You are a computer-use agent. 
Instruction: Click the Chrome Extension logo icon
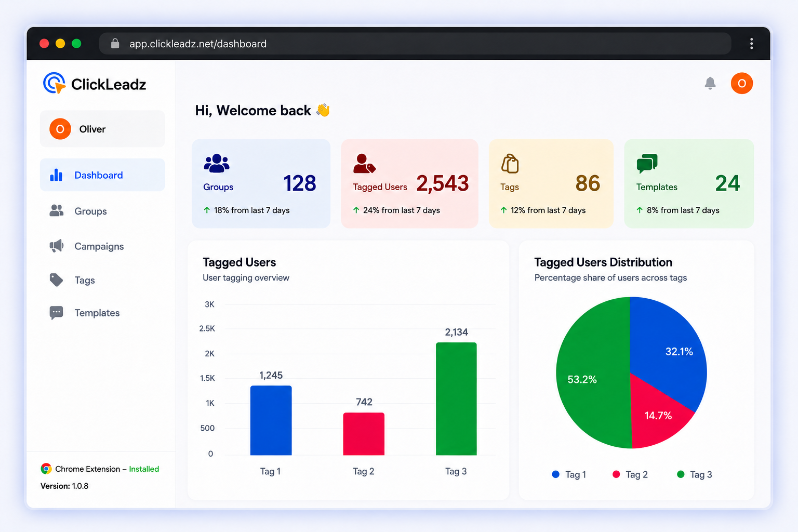pyautogui.click(x=46, y=469)
